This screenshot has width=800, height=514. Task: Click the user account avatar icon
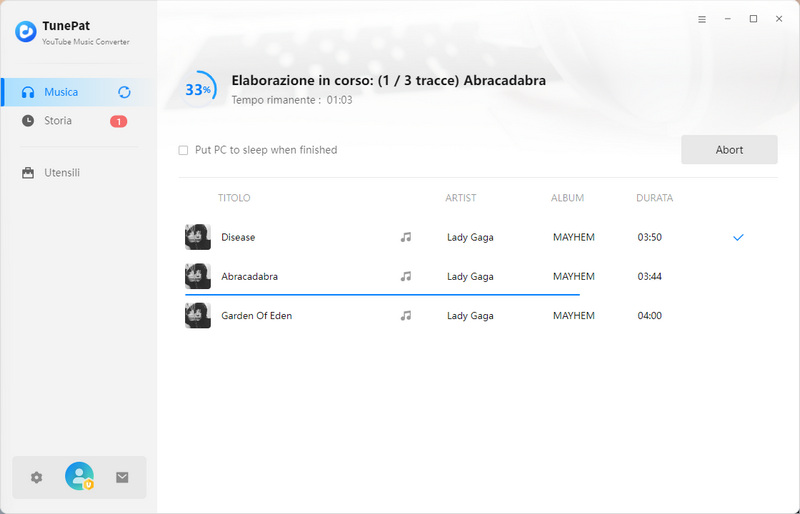[79, 476]
